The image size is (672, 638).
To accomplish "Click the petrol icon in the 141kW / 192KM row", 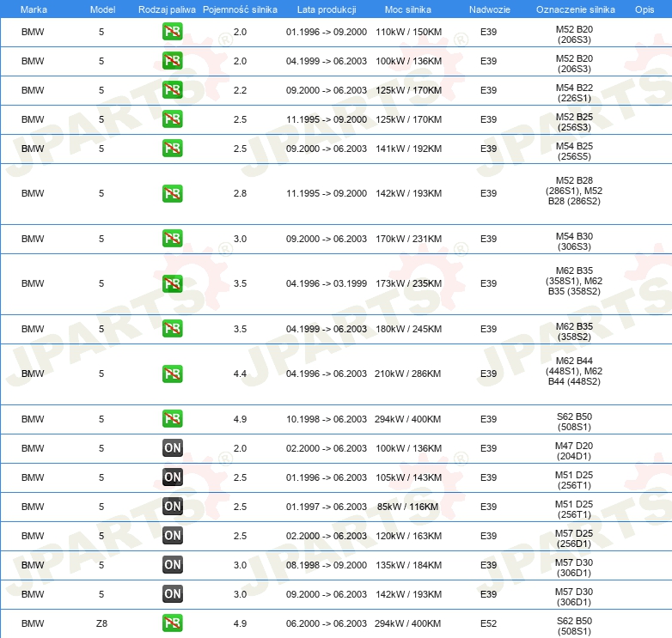I will (172, 149).
